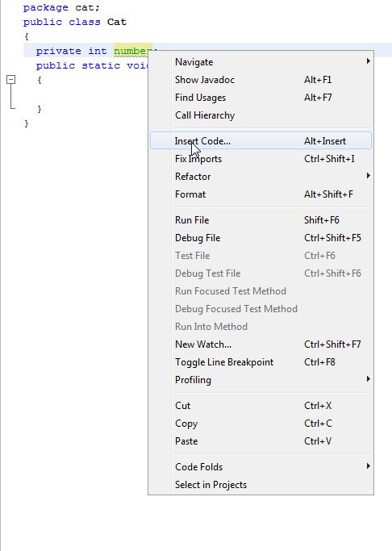
Task: Choose New Watch menu item
Action: click(x=261, y=344)
